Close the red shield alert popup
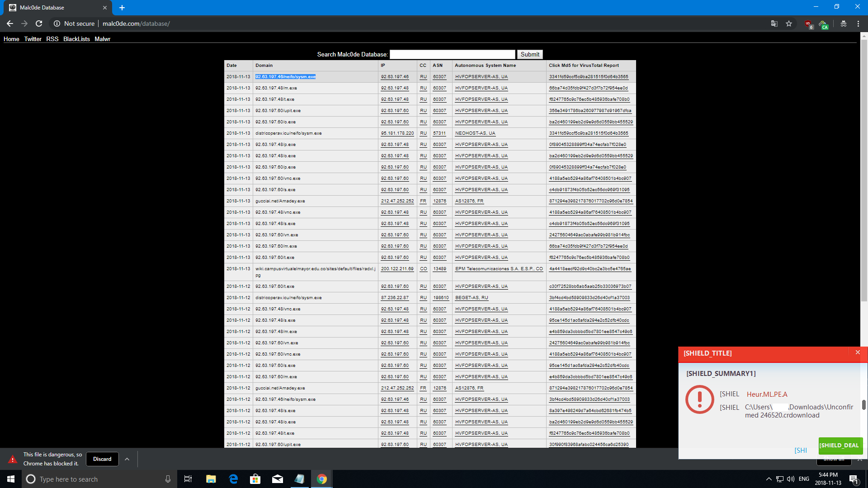The image size is (868, 488). [858, 352]
